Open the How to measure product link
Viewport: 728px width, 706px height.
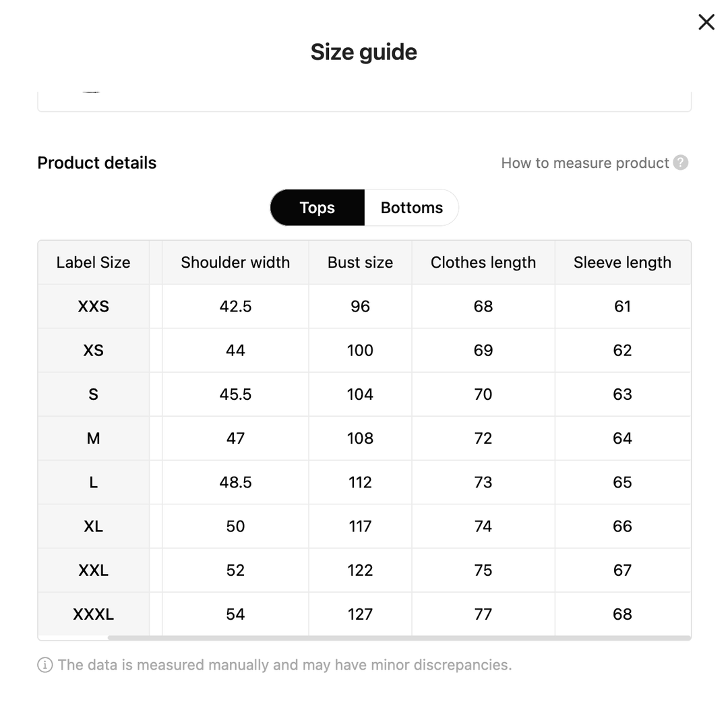[584, 163]
